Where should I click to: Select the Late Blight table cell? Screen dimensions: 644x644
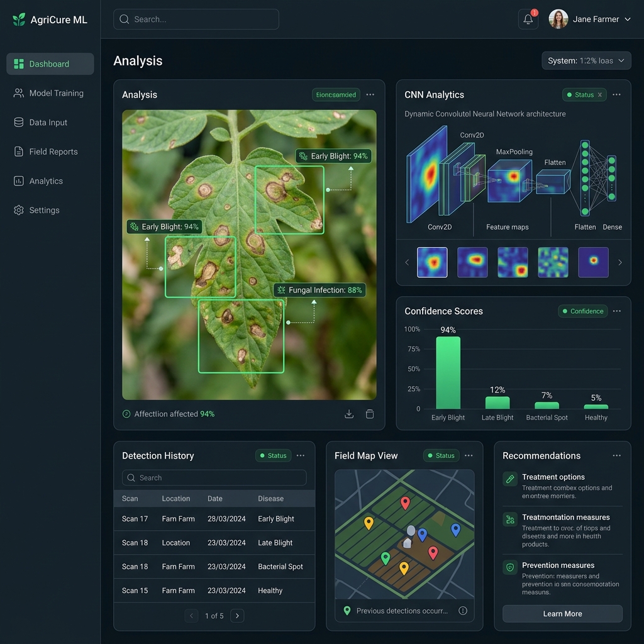click(275, 543)
